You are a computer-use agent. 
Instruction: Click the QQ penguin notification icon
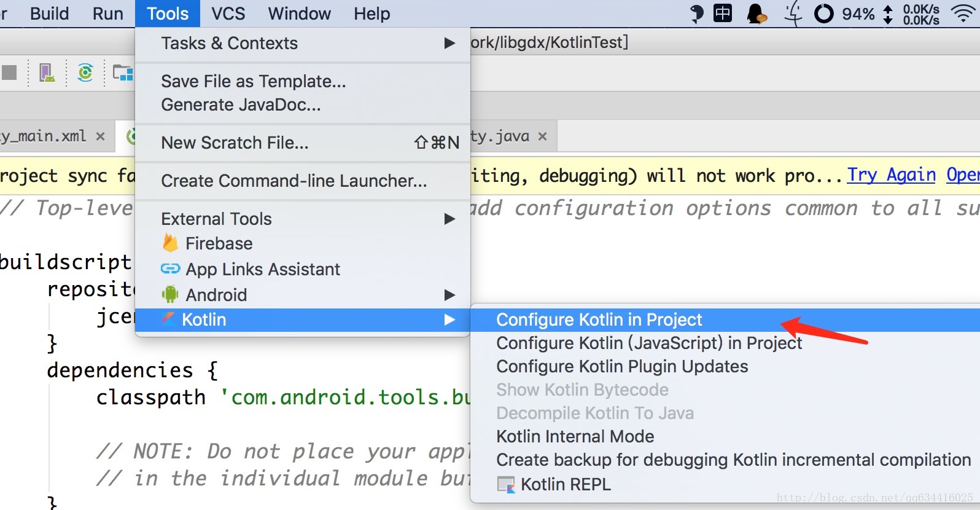click(x=756, y=14)
